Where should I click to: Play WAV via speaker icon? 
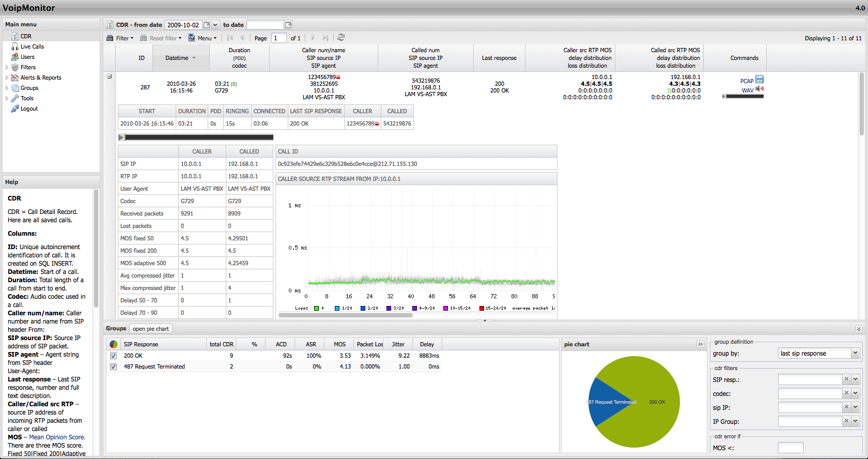760,89
